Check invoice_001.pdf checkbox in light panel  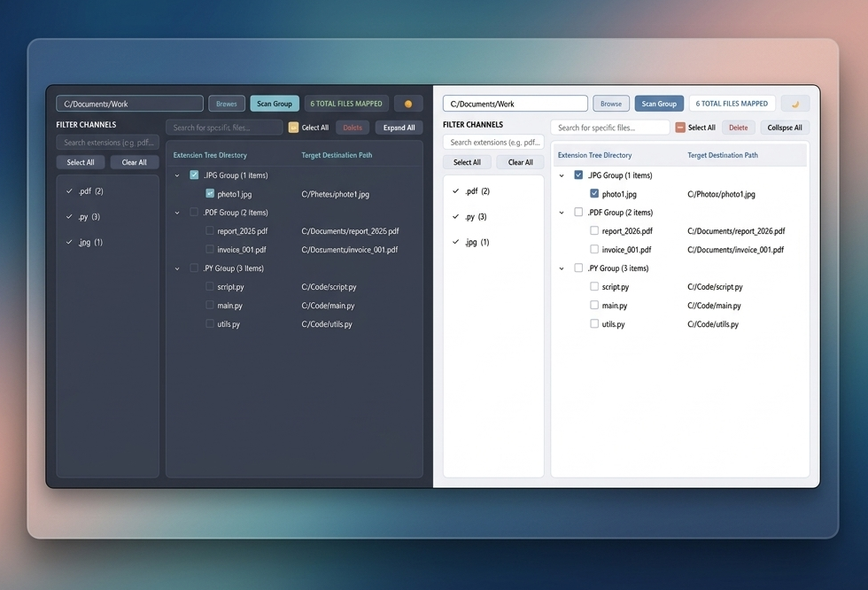click(594, 249)
